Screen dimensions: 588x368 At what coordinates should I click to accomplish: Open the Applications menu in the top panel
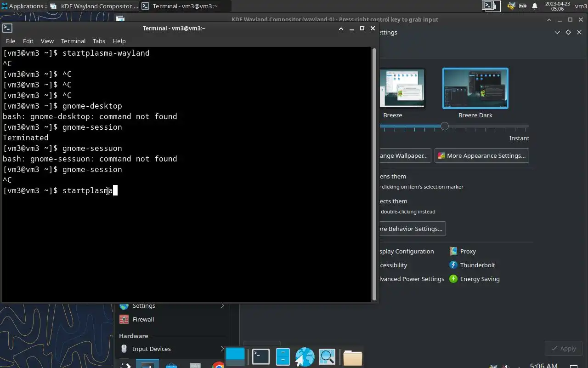click(23, 6)
